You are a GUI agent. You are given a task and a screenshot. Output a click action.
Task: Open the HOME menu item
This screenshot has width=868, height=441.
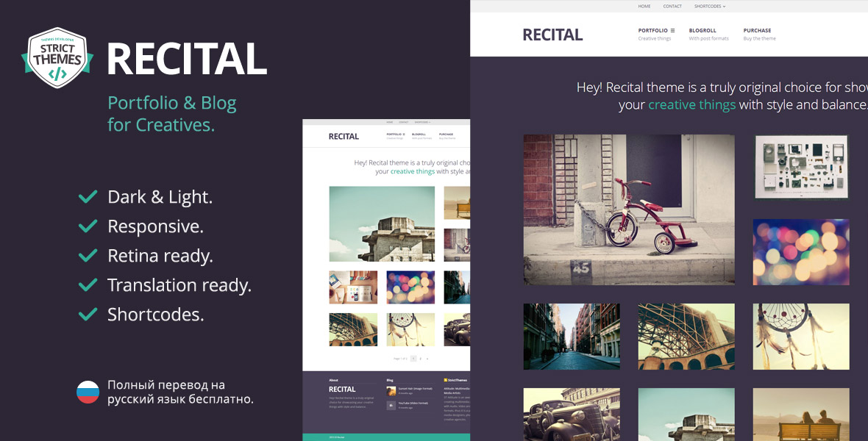644,6
